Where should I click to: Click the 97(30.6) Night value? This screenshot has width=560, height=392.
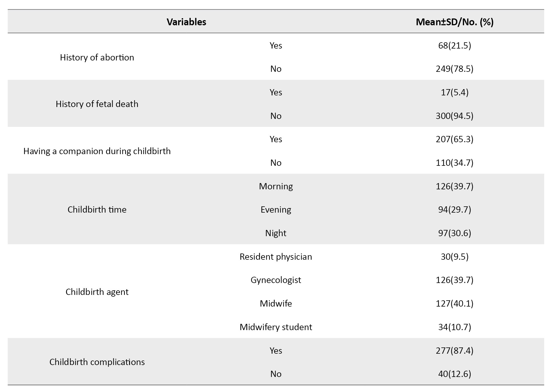click(x=454, y=233)
